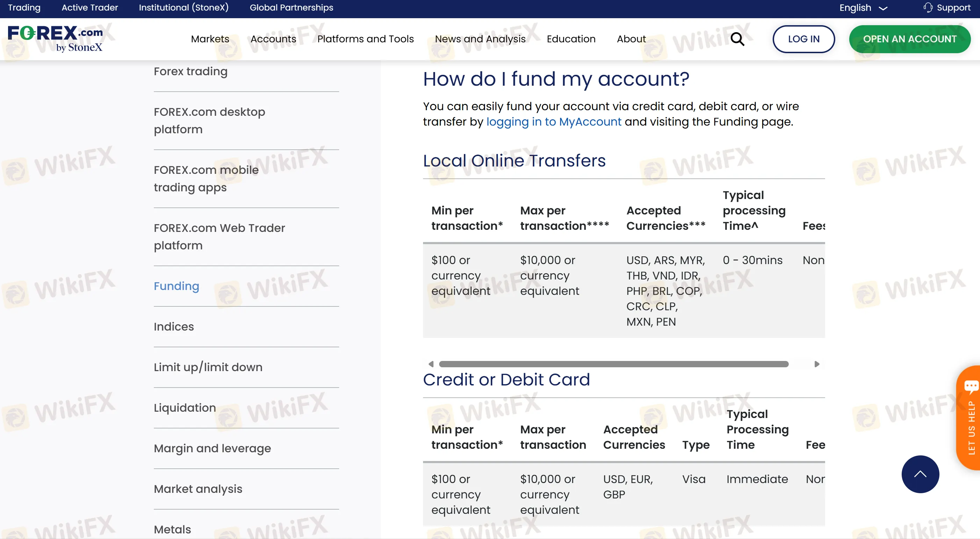Select Margin and leverage in sidebar
Screen dimensions: 980x539
point(212,448)
